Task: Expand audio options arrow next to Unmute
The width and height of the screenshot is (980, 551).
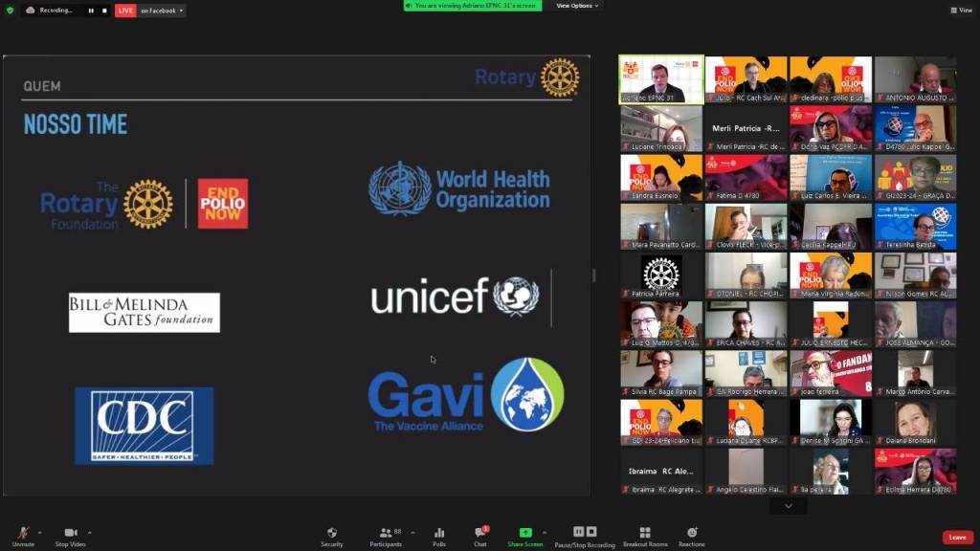Action: pyautogui.click(x=39, y=533)
